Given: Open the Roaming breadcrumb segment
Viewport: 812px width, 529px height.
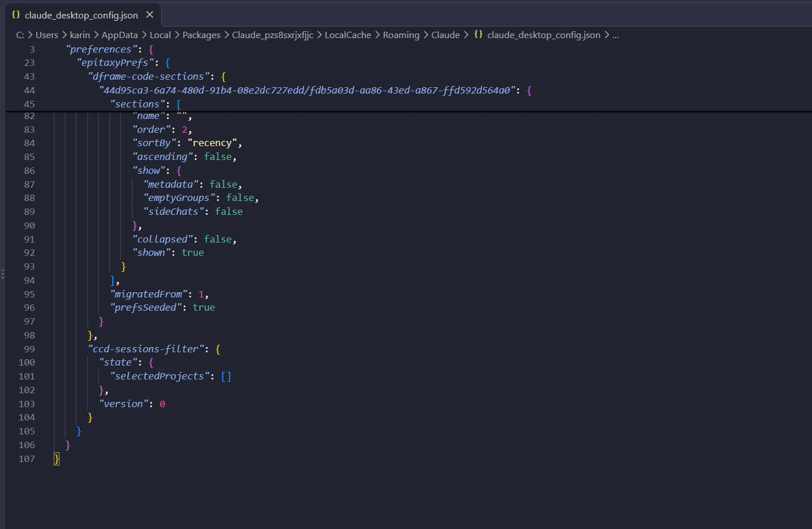Looking at the screenshot, I should 401,35.
